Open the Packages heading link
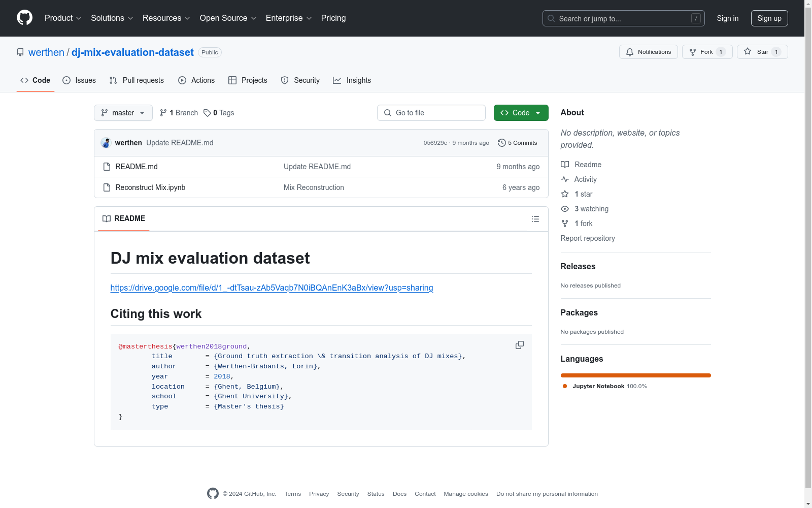This screenshot has width=812, height=508. (x=579, y=313)
